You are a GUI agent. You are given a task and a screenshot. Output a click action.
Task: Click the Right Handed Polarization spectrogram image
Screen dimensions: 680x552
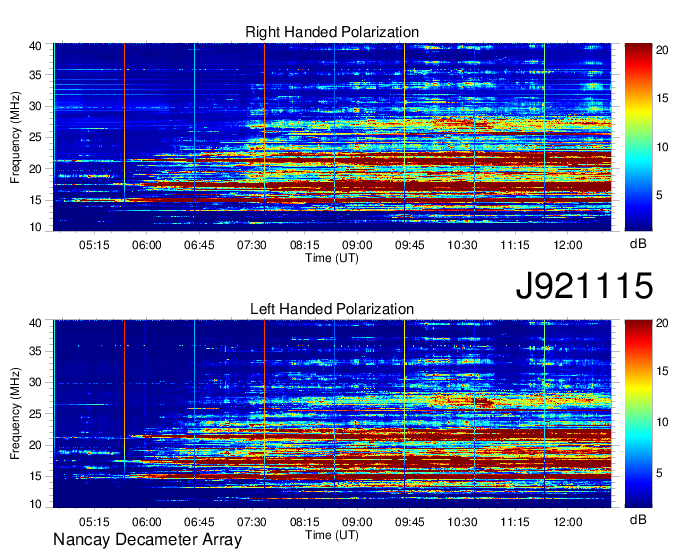332,137
